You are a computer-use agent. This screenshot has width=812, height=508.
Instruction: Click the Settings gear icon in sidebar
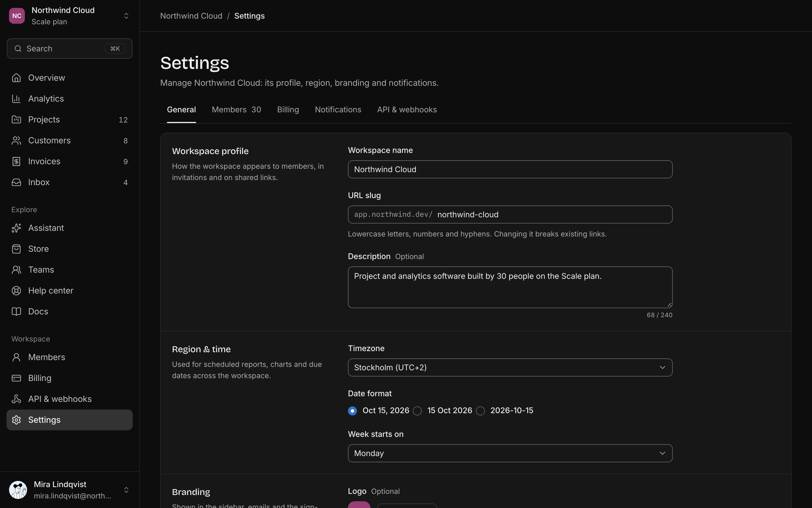point(16,420)
